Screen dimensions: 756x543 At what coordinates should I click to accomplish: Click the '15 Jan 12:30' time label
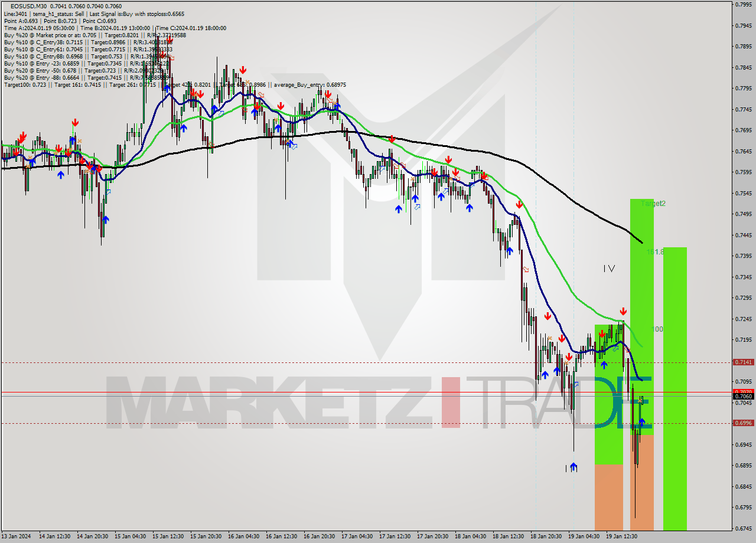tap(168, 537)
